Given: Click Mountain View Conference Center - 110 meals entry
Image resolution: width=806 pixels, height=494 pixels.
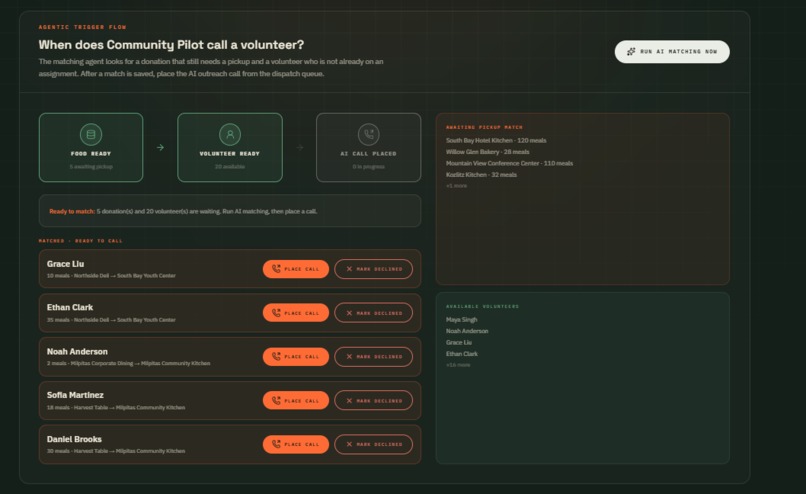Looking at the screenshot, I should pyautogui.click(x=509, y=163).
